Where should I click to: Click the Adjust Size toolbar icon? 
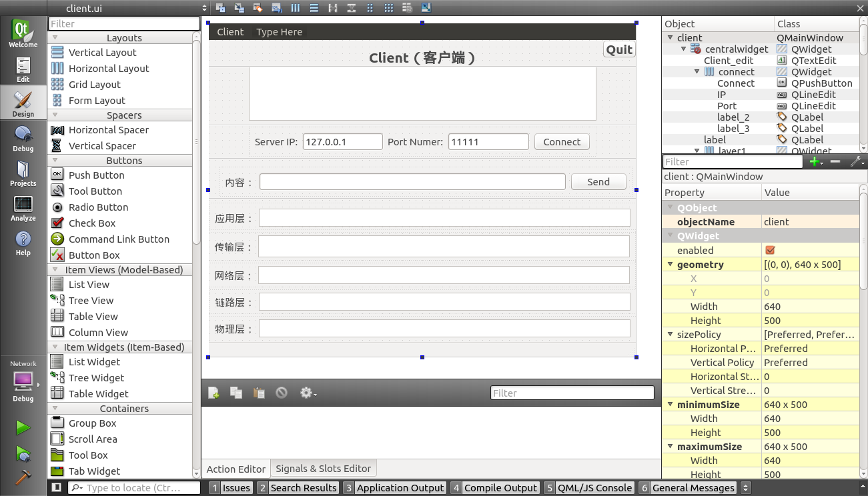426,7
